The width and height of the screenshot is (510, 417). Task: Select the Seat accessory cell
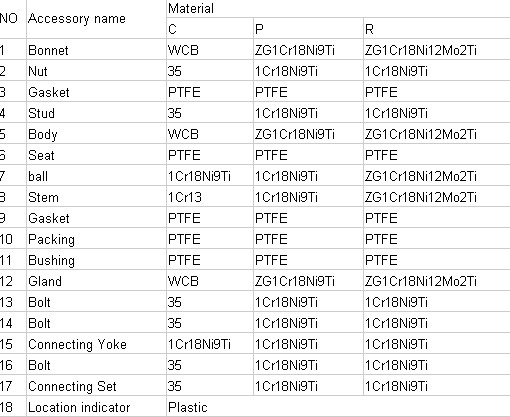pos(96,155)
